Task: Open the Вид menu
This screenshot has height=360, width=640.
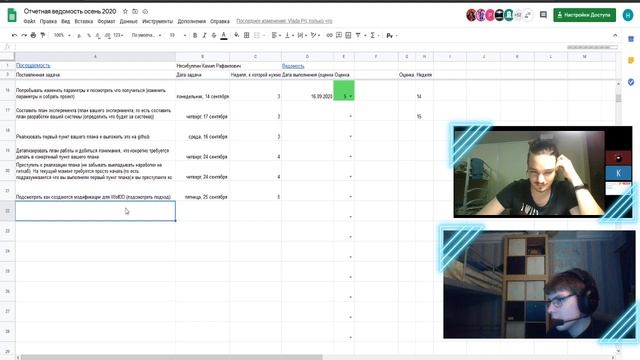Action: point(66,21)
